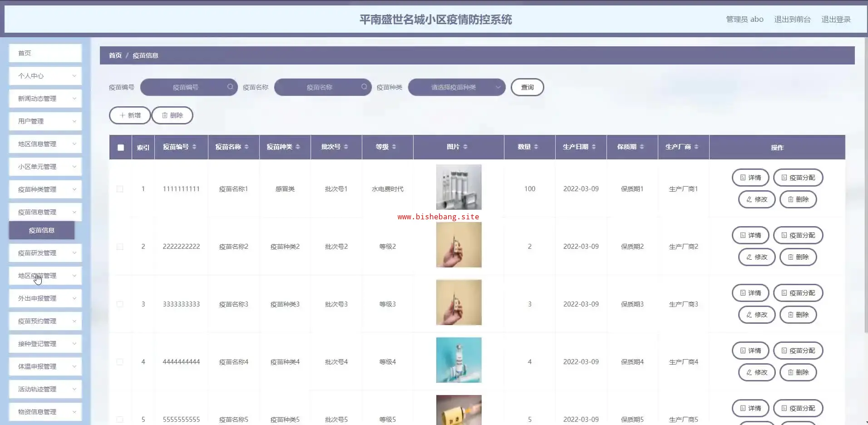Click search icon in 疫苗编号 field
This screenshot has width=868, height=425.
[230, 87]
